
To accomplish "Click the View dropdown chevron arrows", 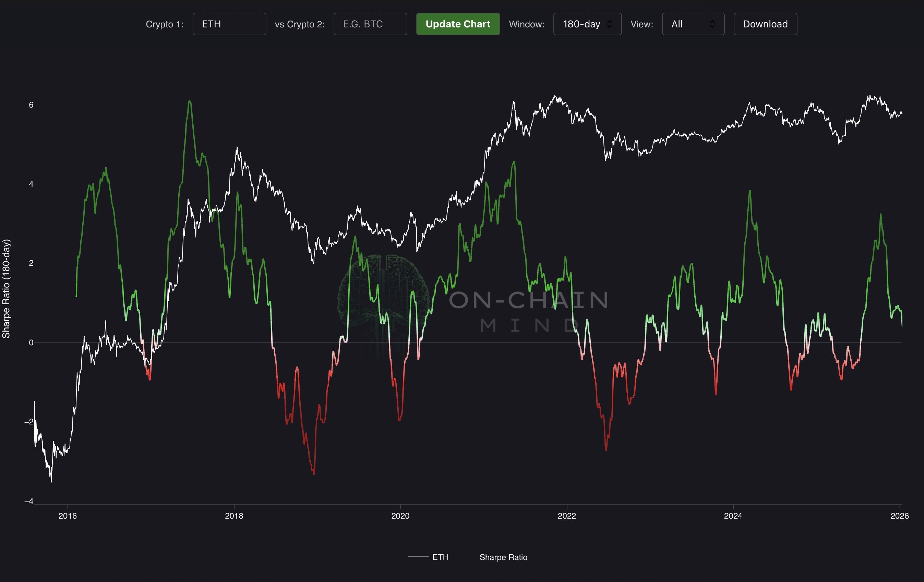I will pyautogui.click(x=712, y=24).
